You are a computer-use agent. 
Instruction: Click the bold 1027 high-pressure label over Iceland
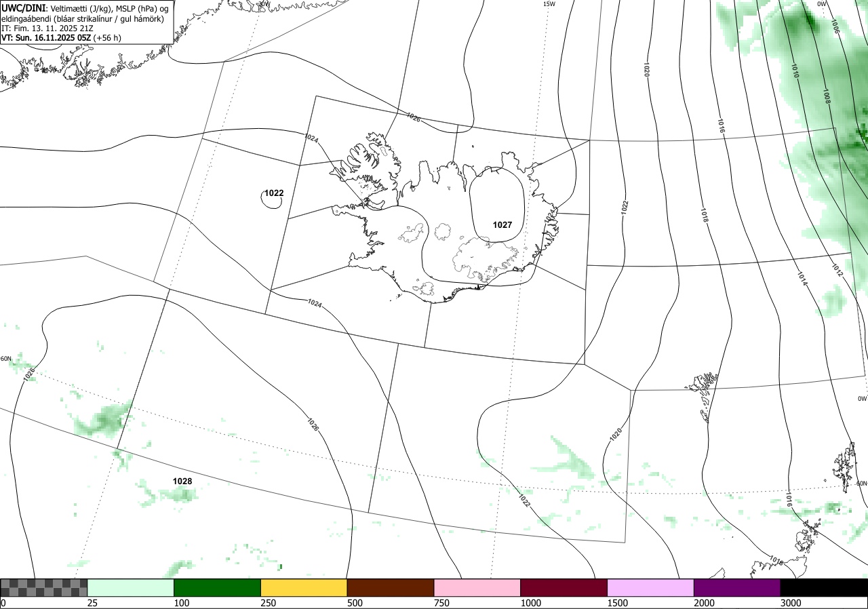pos(502,224)
